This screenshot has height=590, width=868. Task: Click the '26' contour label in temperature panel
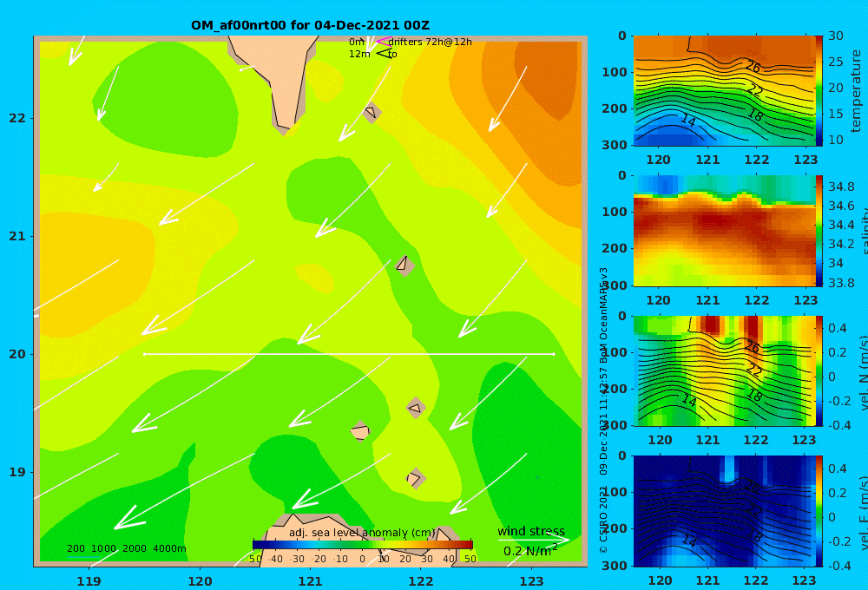(x=753, y=67)
